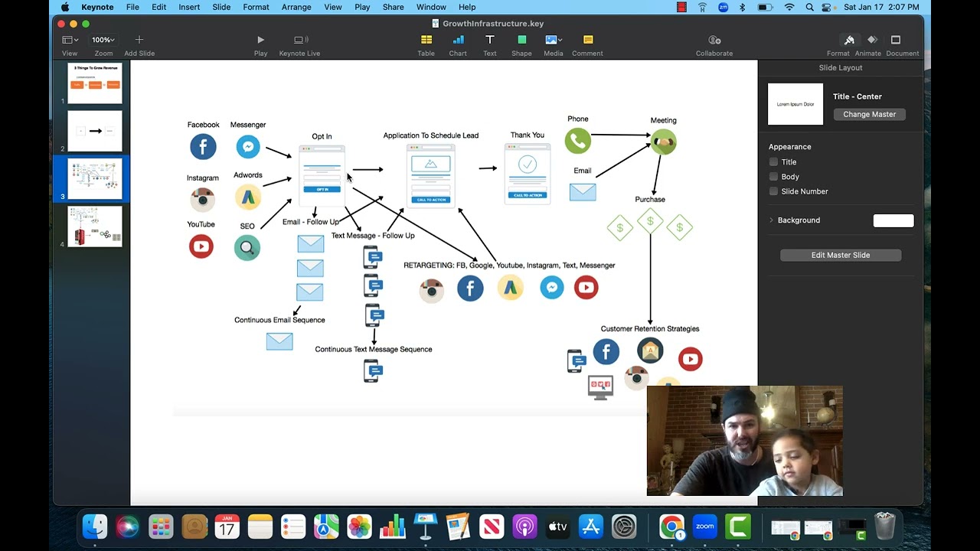
Task: Select the Instagram icon under Instagram label
Action: point(203,200)
